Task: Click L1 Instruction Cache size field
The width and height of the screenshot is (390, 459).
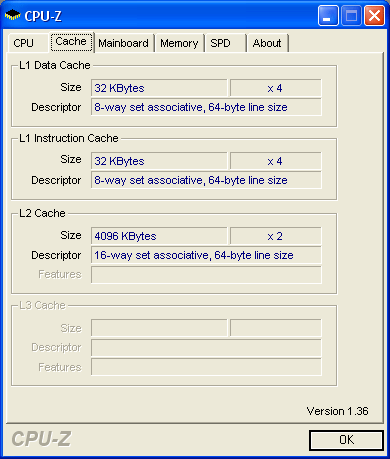Action: (x=159, y=161)
